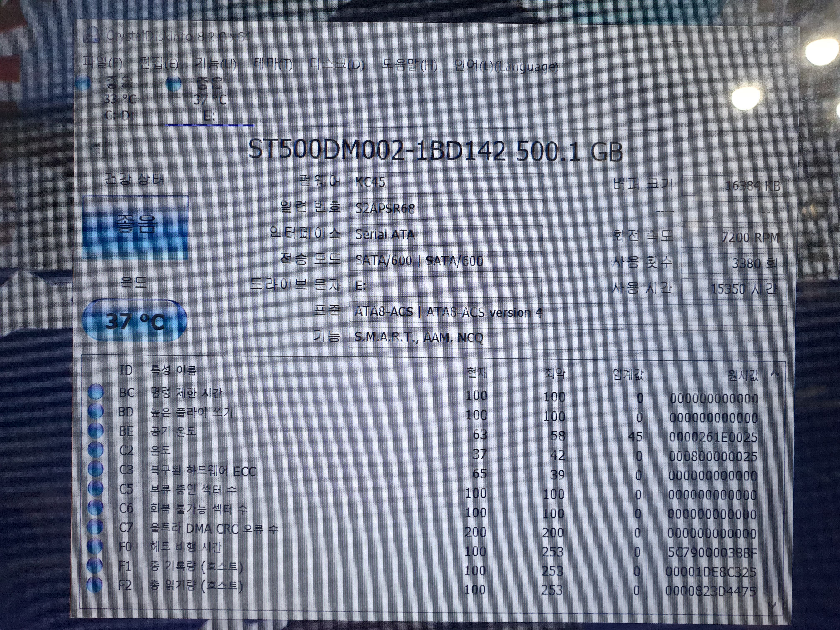Open the 파일(F) menu
The height and width of the screenshot is (630, 840).
(x=103, y=63)
